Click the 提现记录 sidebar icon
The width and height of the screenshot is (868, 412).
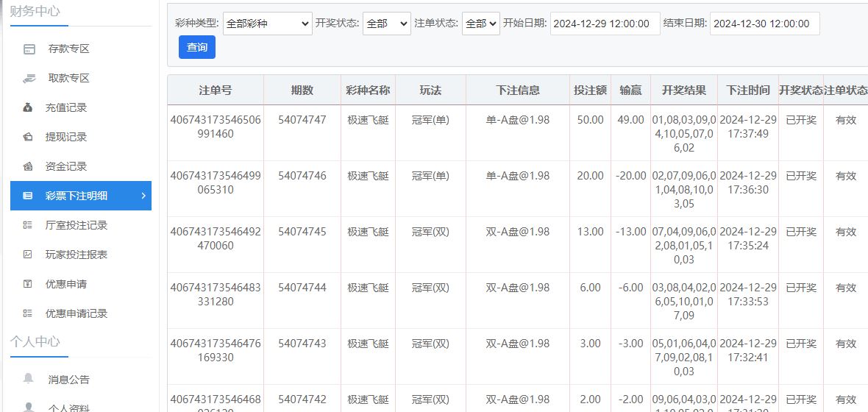click(x=28, y=137)
